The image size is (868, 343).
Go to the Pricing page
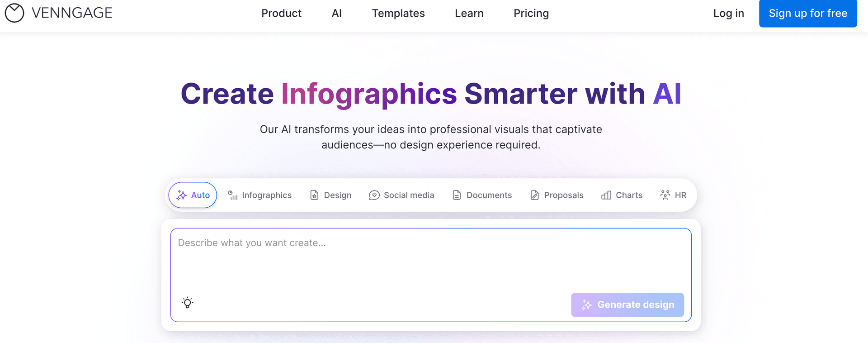531,14
